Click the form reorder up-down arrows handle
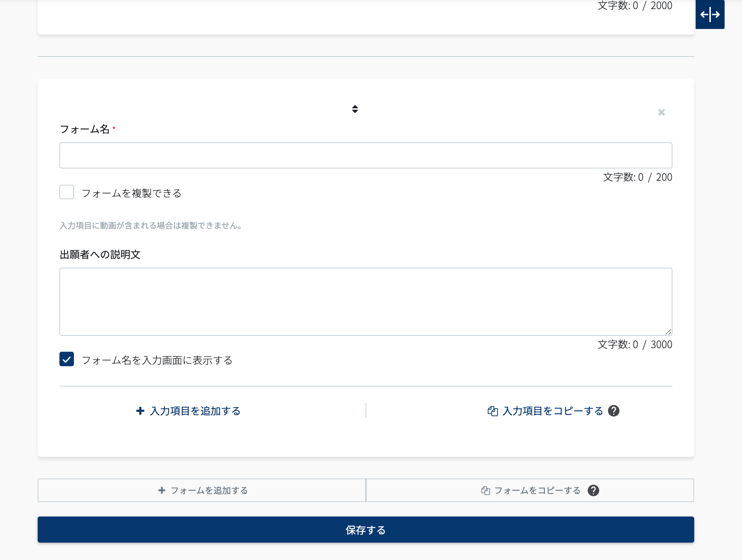This screenshot has width=742, height=560. [x=355, y=109]
